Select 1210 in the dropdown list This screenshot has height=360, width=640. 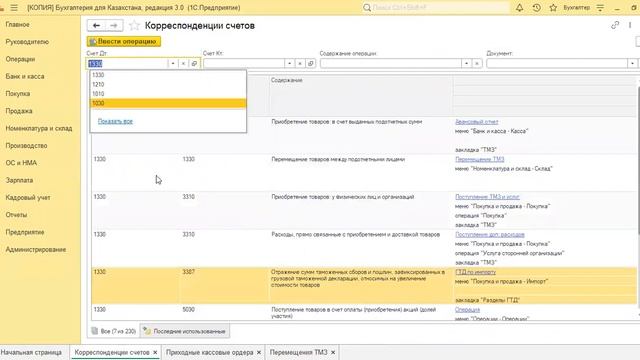(x=168, y=84)
